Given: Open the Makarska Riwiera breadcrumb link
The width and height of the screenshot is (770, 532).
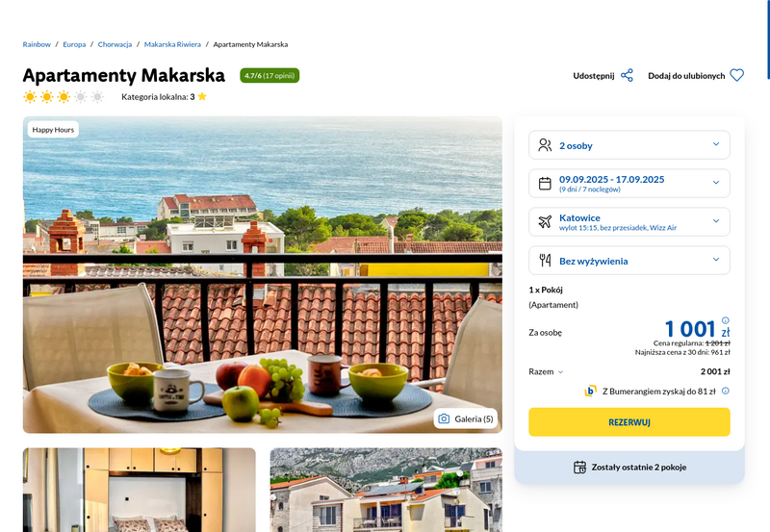Looking at the screenshot, I should click(172, 44).
